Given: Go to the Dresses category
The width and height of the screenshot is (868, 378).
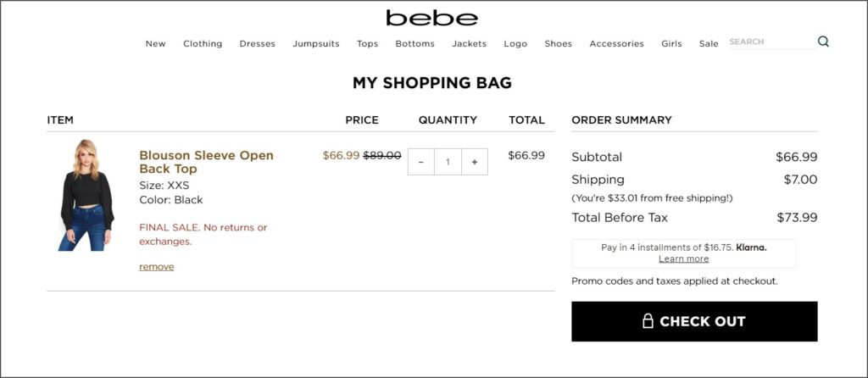Looking at the screenshot, I should (x=258, y=44).
